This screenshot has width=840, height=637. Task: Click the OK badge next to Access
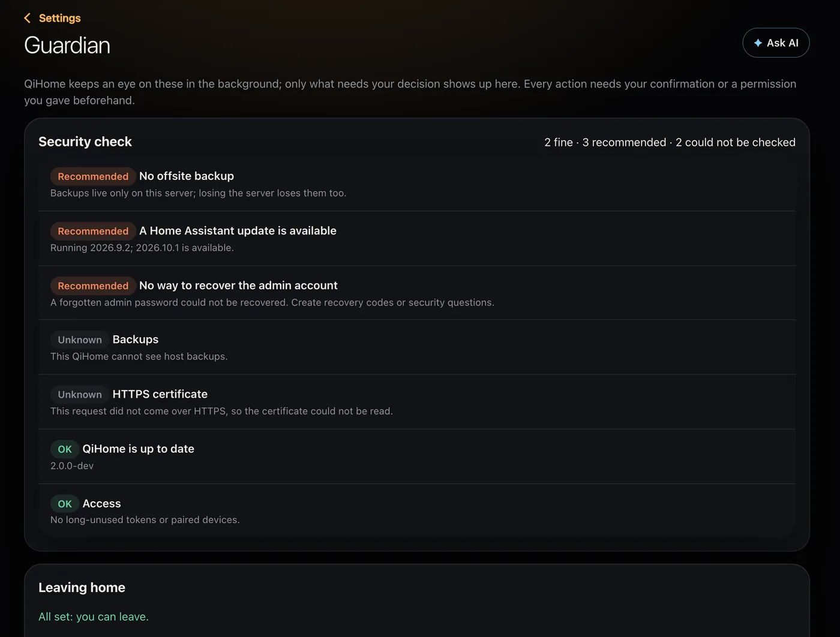tap(65, 504)
